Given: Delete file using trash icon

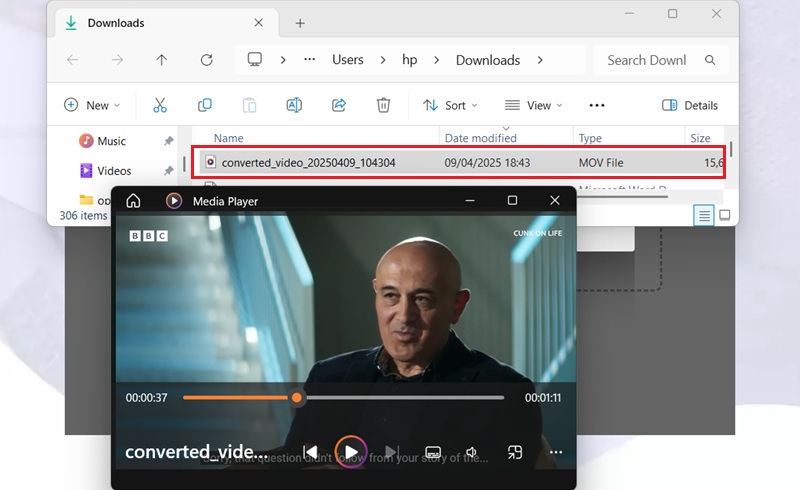Looking at the screenshot, I should coord(383,105).
